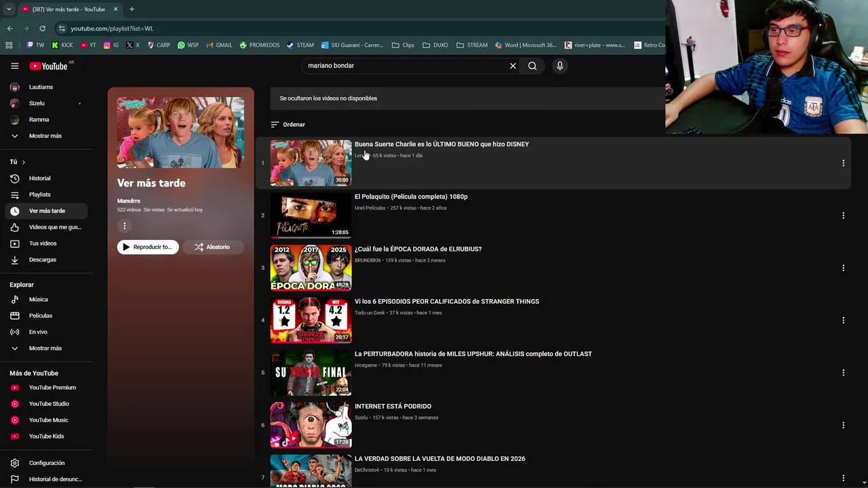Open options for MODO DIABLO video

(x=843, y=477)
